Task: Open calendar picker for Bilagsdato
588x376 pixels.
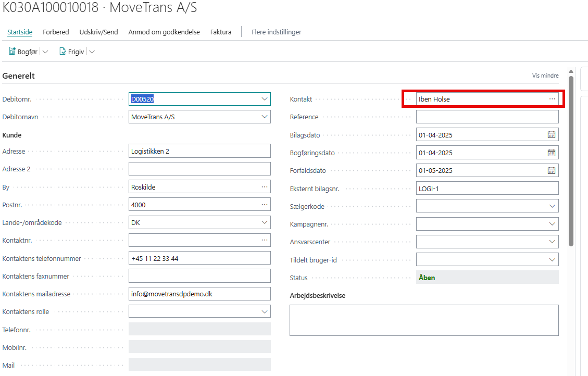Action: point(552,135)
